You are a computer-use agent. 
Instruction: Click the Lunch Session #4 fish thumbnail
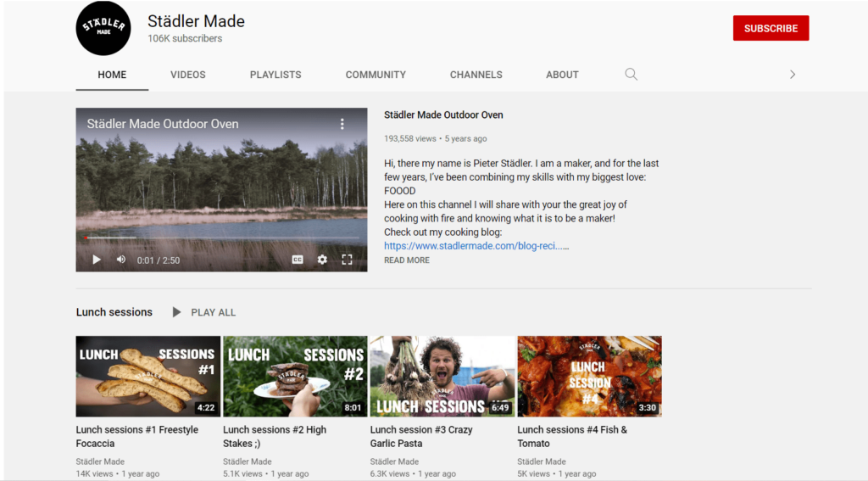pos(590,377)
